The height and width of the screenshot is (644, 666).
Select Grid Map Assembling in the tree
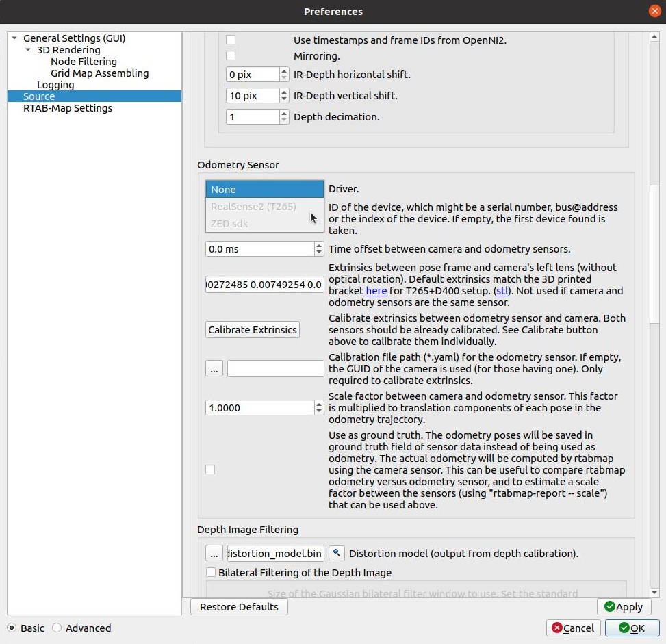[99, 73]
